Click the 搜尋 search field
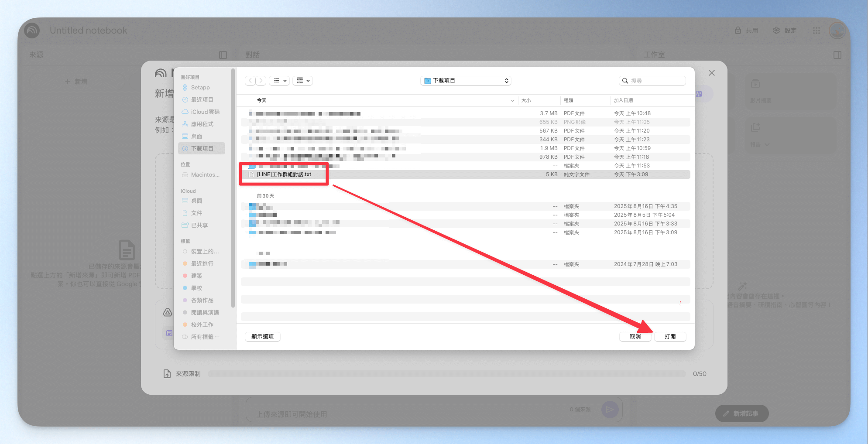 coord(652,81)
